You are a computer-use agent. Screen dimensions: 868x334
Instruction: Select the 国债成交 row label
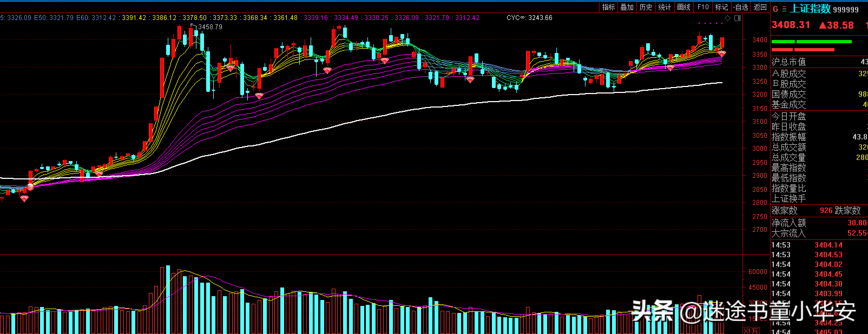pyautogui.click(x=788, y=94)
